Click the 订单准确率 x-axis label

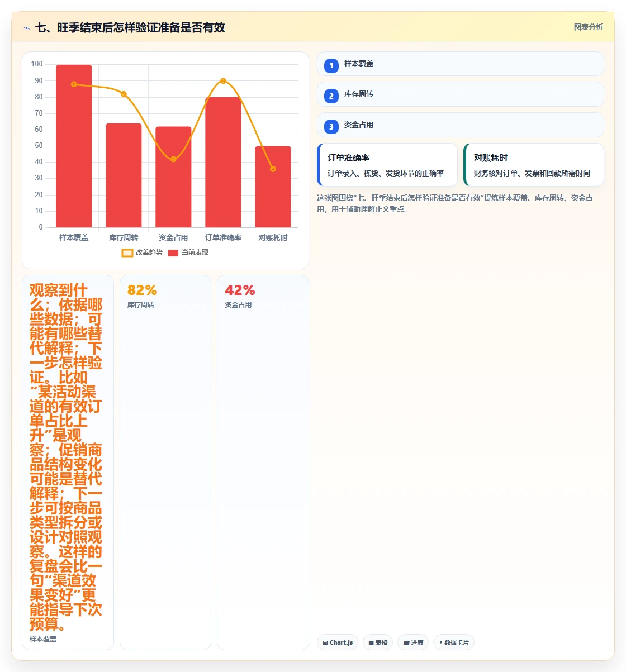pyautogui.click(x=223, y=237)
